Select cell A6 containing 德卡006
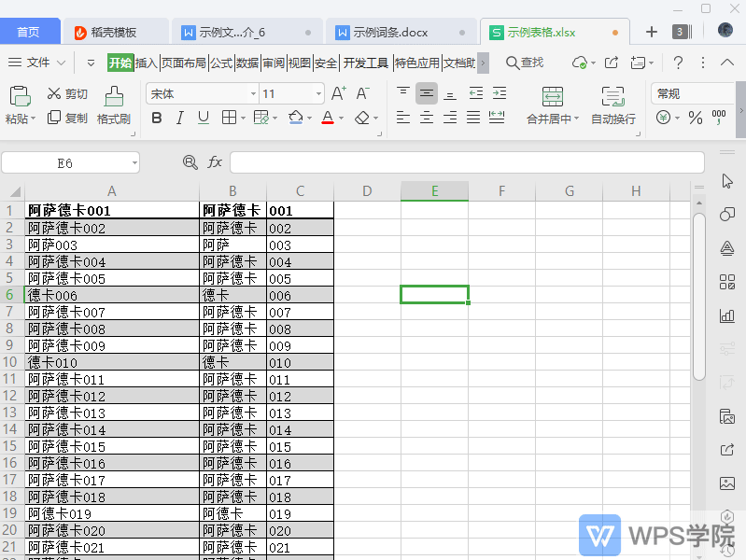This screenshot has width=746, height=560. (112, 295)
